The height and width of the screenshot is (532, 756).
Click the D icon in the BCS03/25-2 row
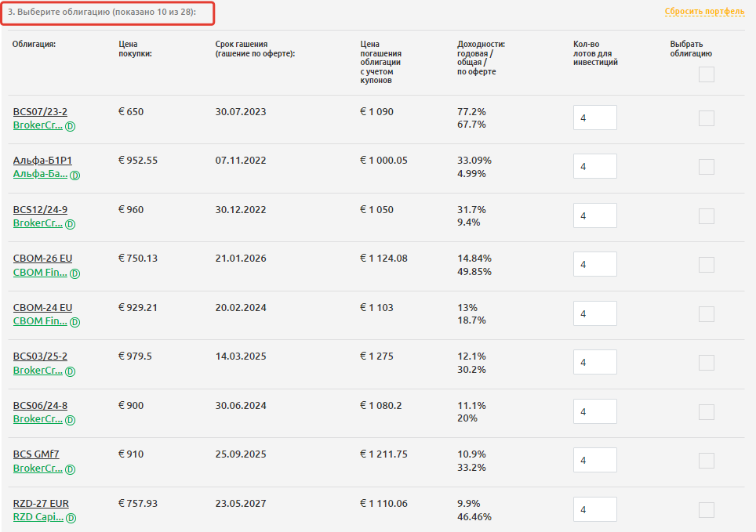[70, 371]
